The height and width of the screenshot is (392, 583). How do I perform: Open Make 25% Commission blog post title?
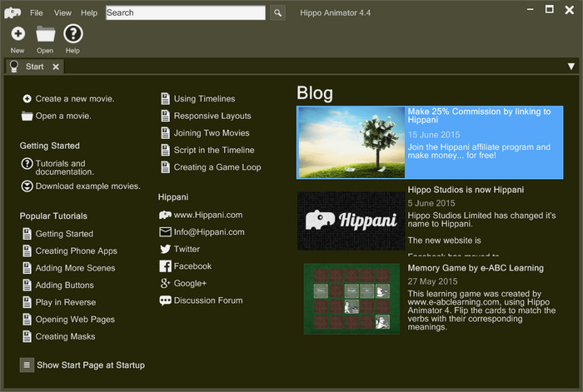click(x=479, y=116)
